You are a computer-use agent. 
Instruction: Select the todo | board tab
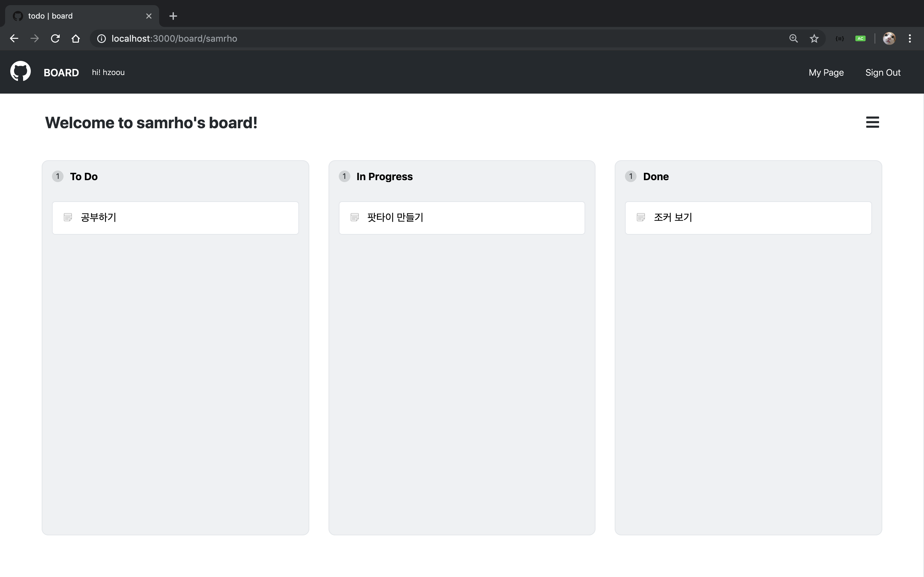click(76, 16)
